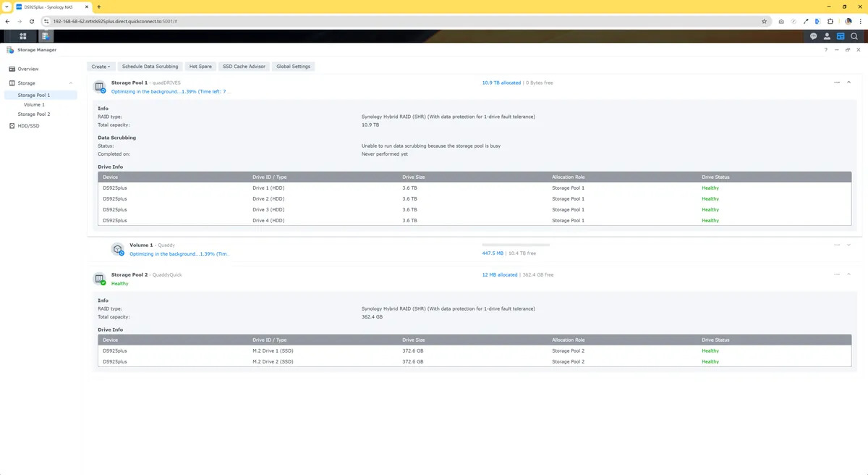Open the Create dropdown
The height and width of the screenshot is (475, 868).
tap(100, 66)
